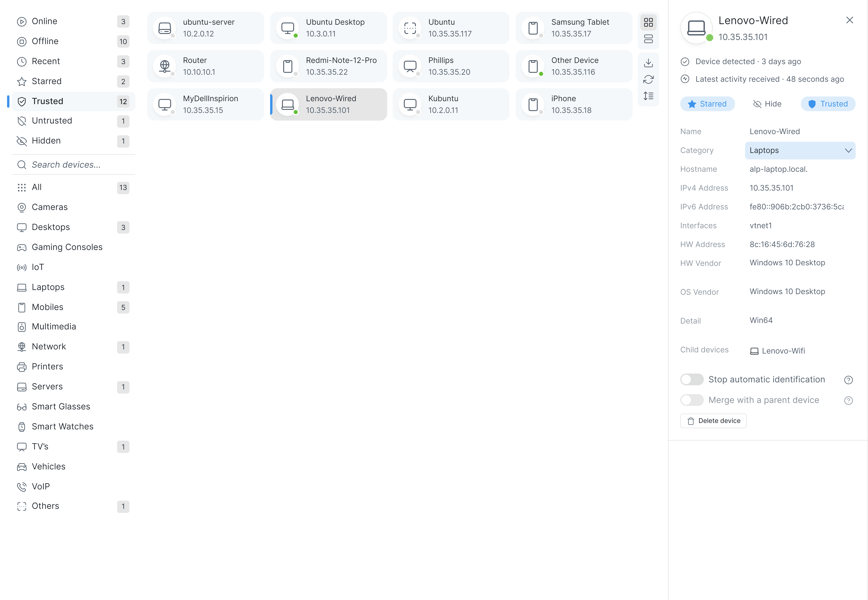Viewport: 868px width, 600px height.
Task: Close the Lenovo-Wired details panel
Action: tap(850, 20)
